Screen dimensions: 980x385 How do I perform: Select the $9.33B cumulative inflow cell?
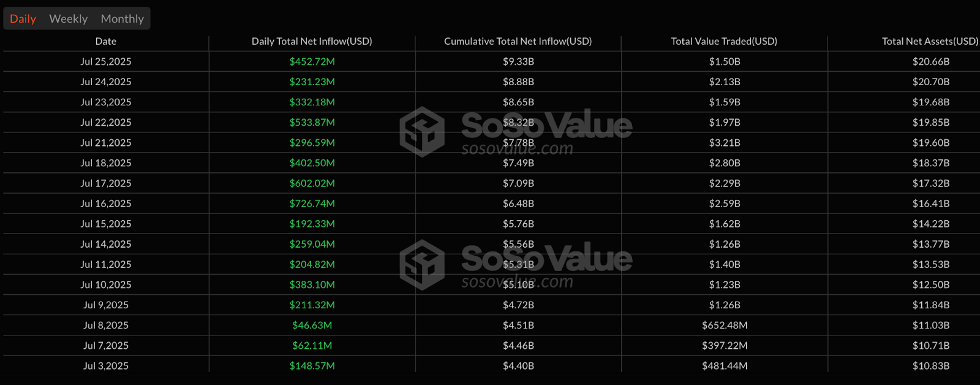(518, 61)
